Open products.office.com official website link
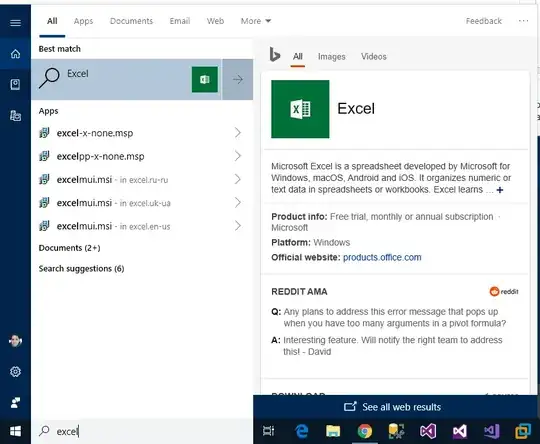The image size is (540, 444). (382, 257)
